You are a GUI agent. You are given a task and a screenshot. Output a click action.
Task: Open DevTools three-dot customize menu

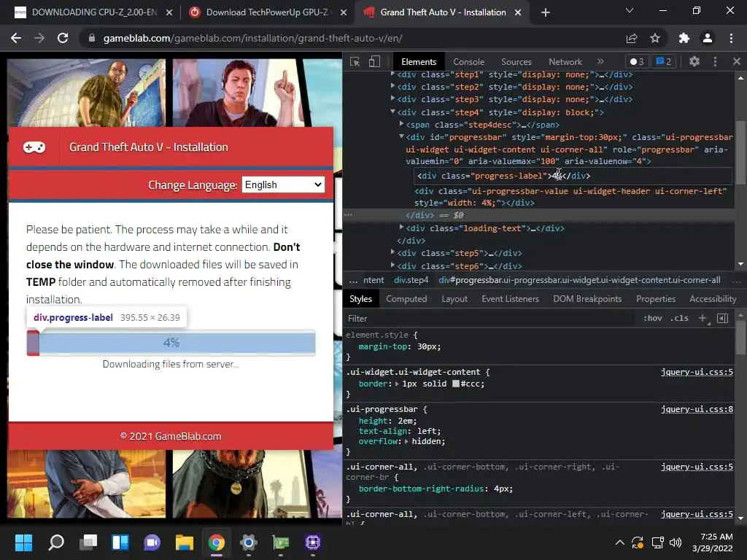[x=715, y=61]
